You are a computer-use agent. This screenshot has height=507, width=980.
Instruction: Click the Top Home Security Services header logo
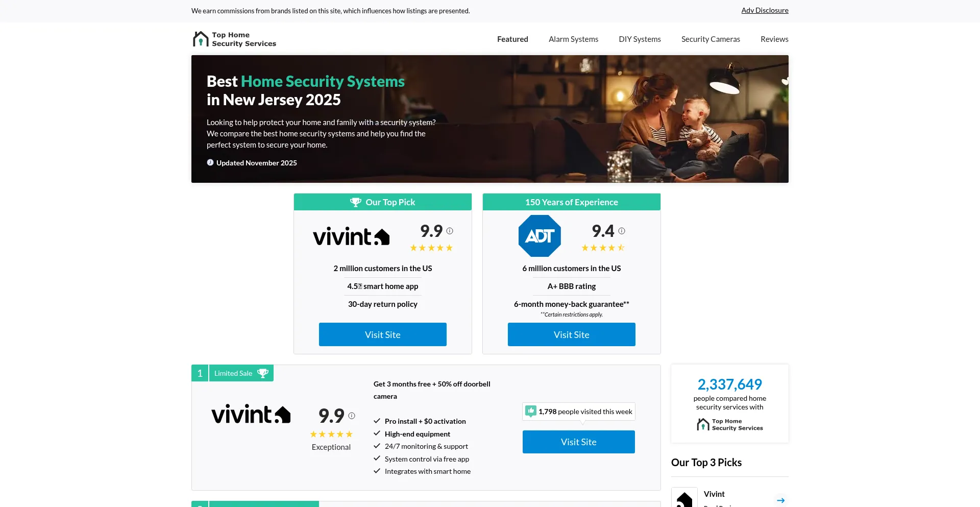pyautogui.click(x=234, y=39)
